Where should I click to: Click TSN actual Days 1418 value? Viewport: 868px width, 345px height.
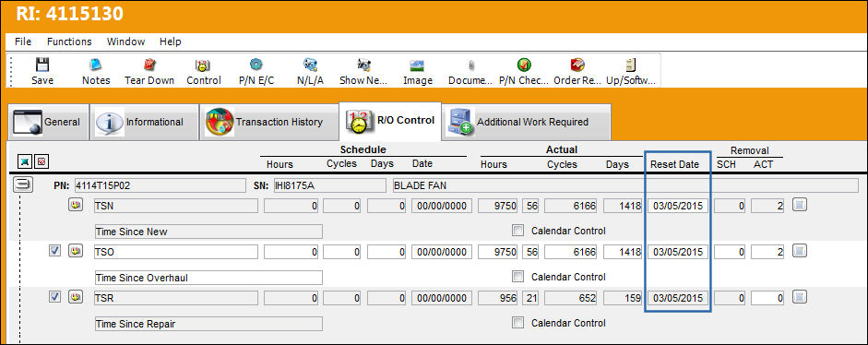623,206
